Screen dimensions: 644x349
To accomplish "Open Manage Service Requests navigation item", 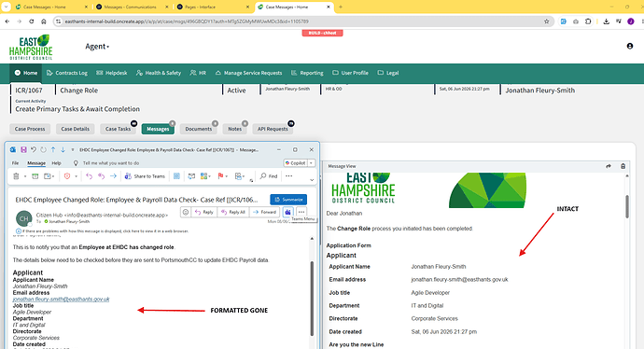I will click(x=248, y=73).
